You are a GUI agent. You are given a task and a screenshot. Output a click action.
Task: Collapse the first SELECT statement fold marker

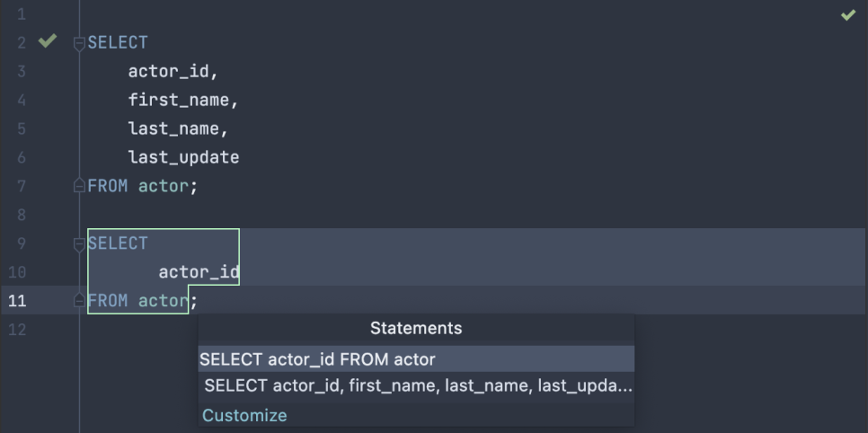pyautogui.click(x=79, y=43)
